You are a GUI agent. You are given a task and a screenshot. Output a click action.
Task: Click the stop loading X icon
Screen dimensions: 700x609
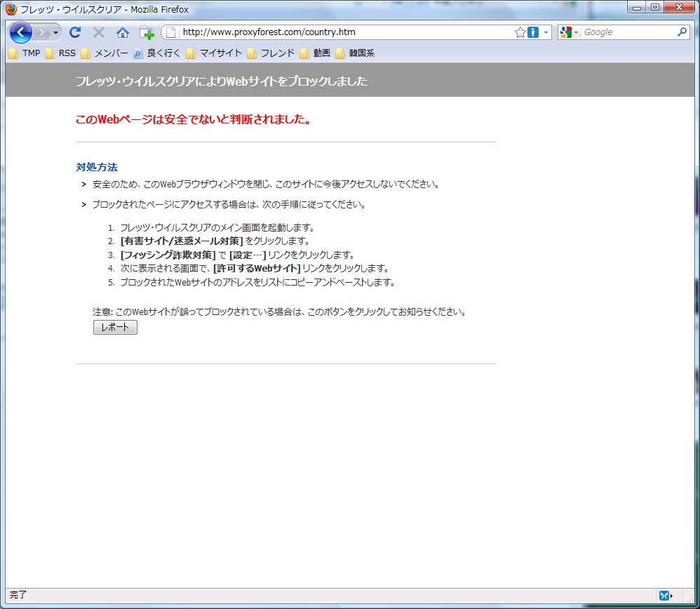click(99, 32)
